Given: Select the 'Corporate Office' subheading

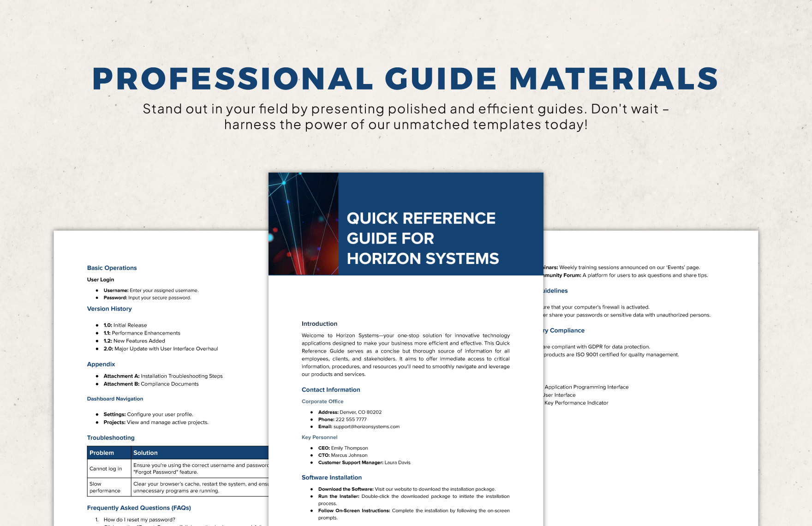Looking at the screenshot, I should tap(322, 401).
